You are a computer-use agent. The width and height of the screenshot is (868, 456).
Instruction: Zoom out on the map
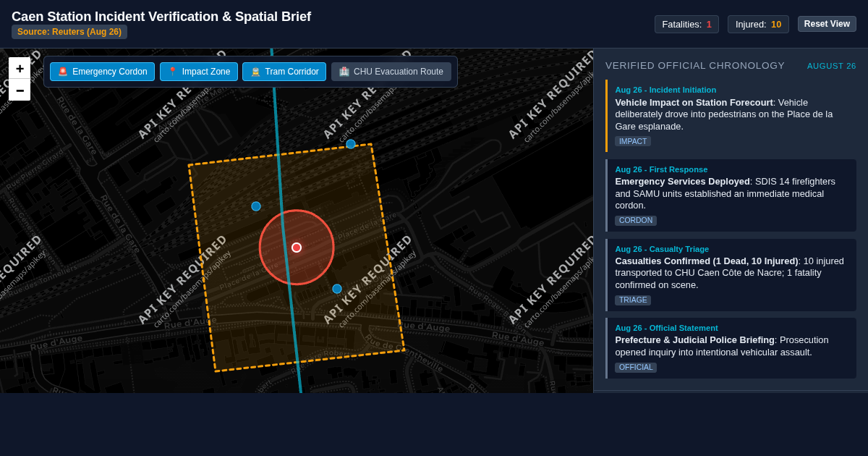pyautogui.click(x=20, y=90)
